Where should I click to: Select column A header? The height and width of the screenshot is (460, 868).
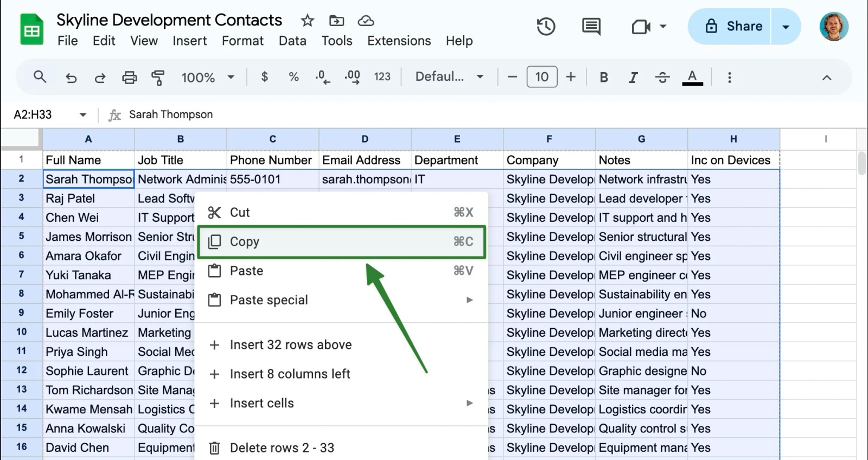tap(88, 139)
